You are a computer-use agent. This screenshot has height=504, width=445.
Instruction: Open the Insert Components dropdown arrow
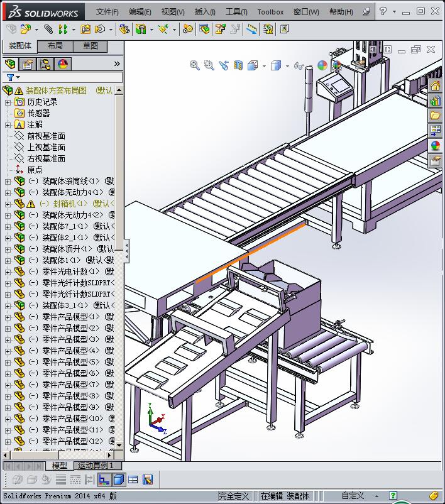pyautogui.click(x=36, y=30)
